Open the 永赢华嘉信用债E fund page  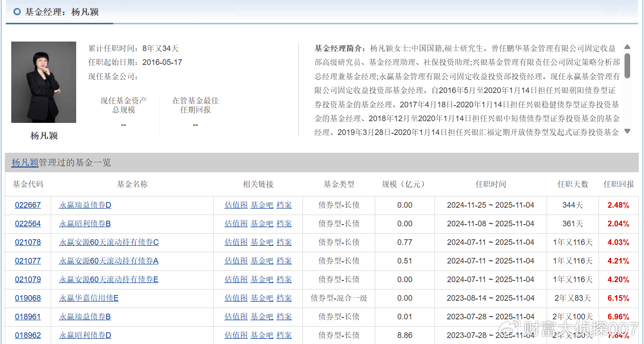(x=89, y=298)
